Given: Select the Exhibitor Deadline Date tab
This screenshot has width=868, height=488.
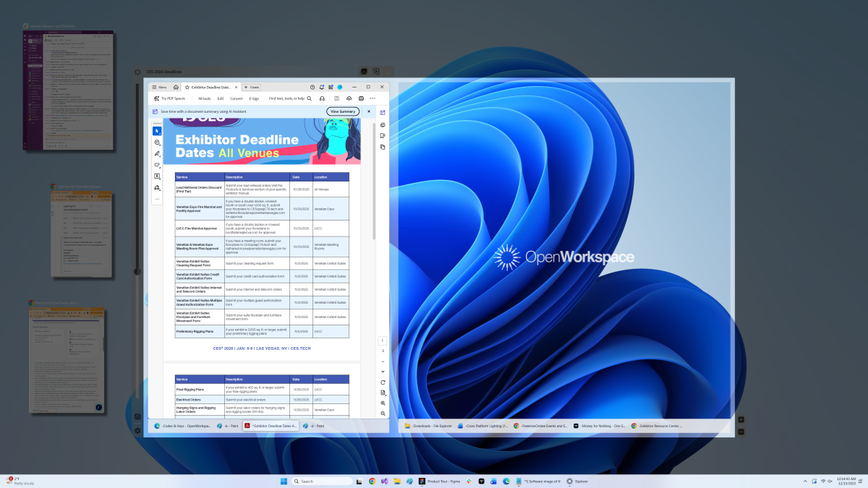Looking at the screenshot, I should click(210, 87).
